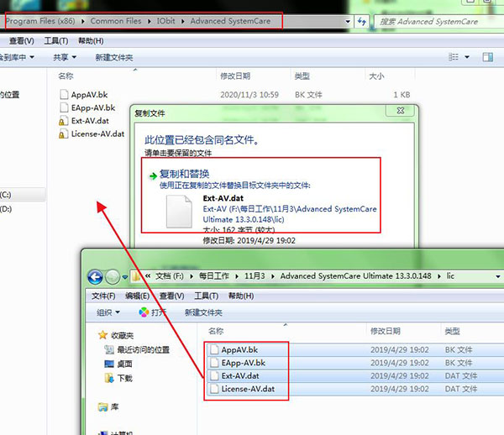This screenshot has width=504, height=435.
Task: Click Advanced SystemCare Ultimate 13.3.0.148 breadcrumb
Action: click(x=355, y=276)
